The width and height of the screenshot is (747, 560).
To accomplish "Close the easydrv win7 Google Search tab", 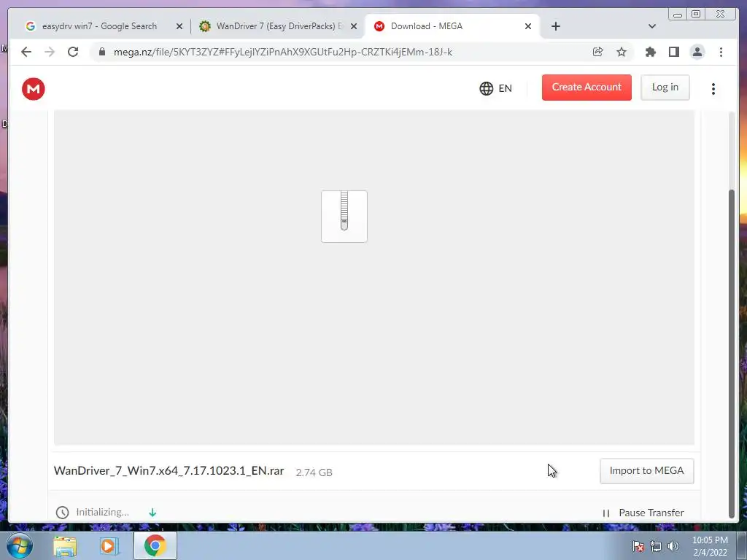I will click(x=179, y=26).
